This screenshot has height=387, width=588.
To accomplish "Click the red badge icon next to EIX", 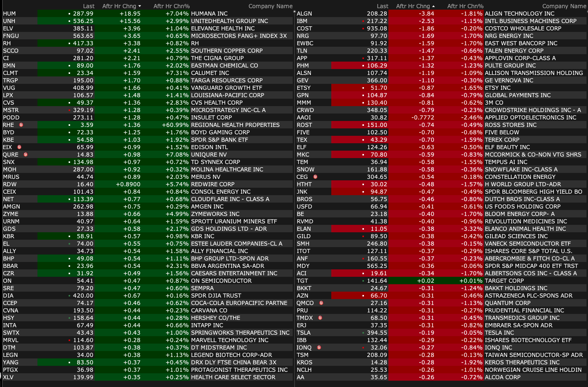I will pyautogui.click(x=19, y=147).
